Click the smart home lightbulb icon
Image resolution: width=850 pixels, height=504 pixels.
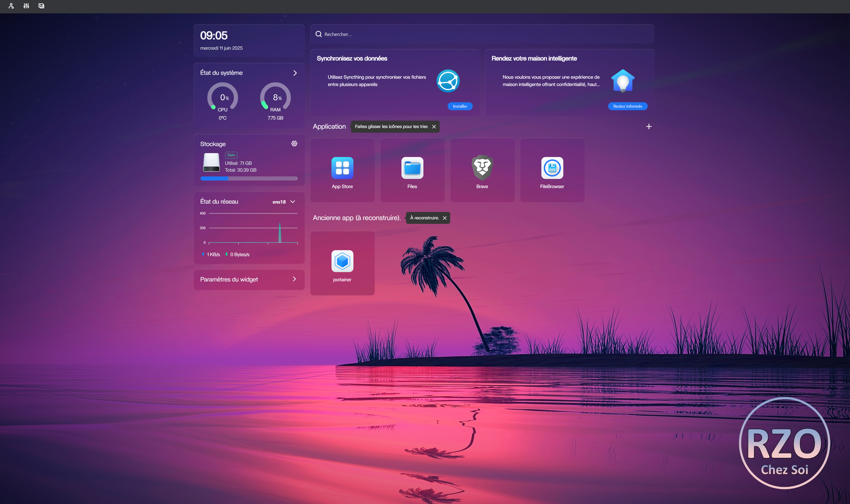click(x=623, y=81)
